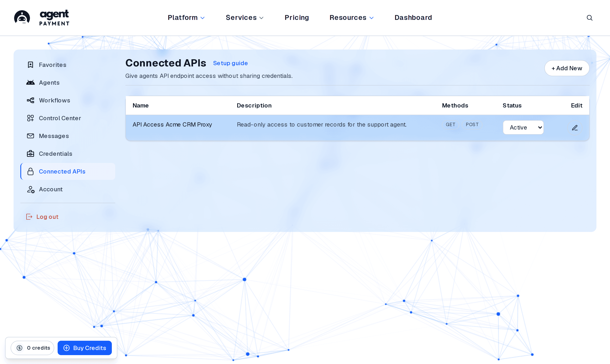
Task: Select Control Center in the sidebar
Action: coord(68,118)
